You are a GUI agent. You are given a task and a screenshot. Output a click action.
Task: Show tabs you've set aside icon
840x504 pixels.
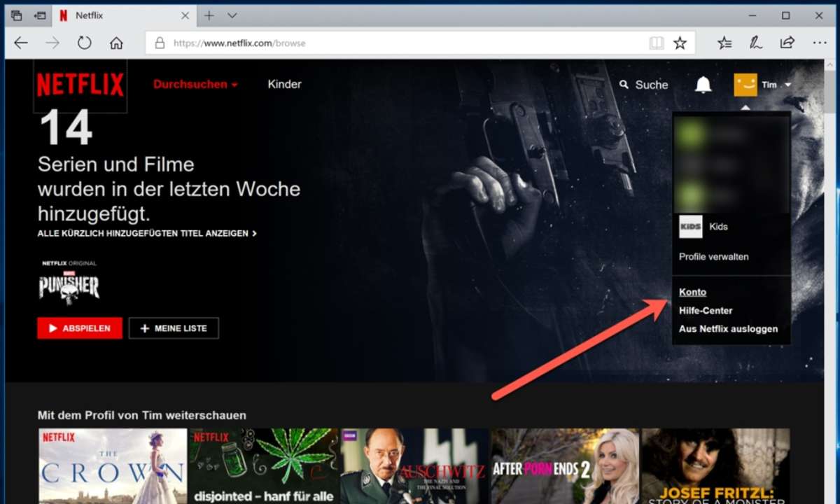click(16, 15)
